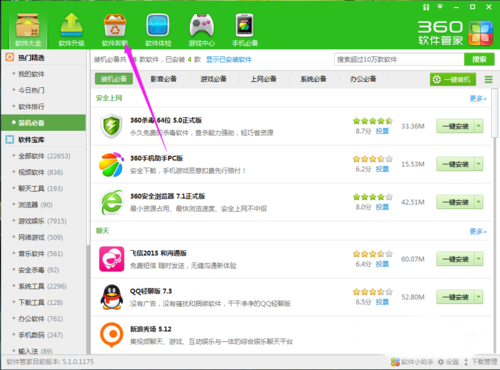The height and width of the screenshot is (370, 500).
Task: Switch list view with the three-line icon
Action: (x=488, y=79)
